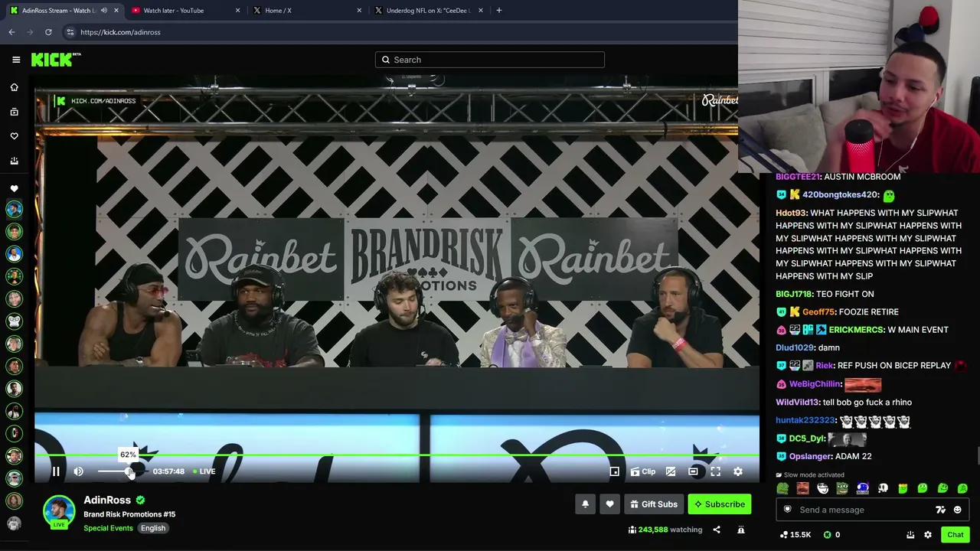980x551 pixels.
Task: Click the Gift Subs button
Action: [x=654, y=504]
